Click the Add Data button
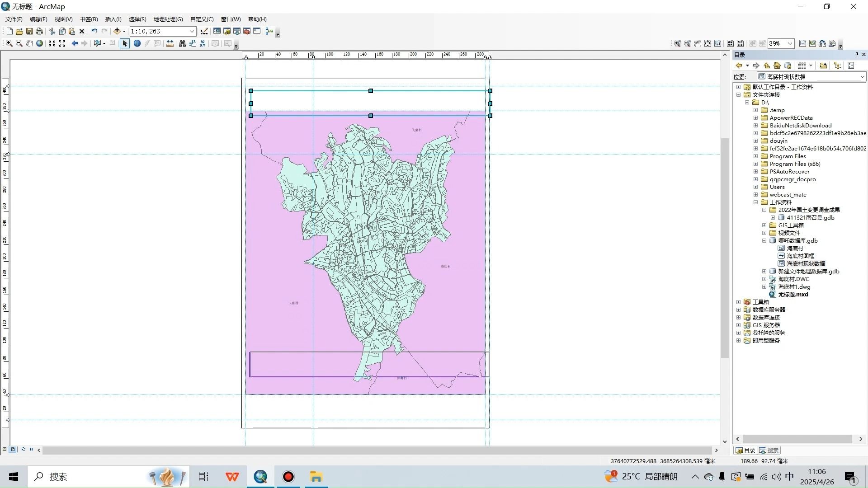This screenshot has height=488, width=868. [117, 31]
